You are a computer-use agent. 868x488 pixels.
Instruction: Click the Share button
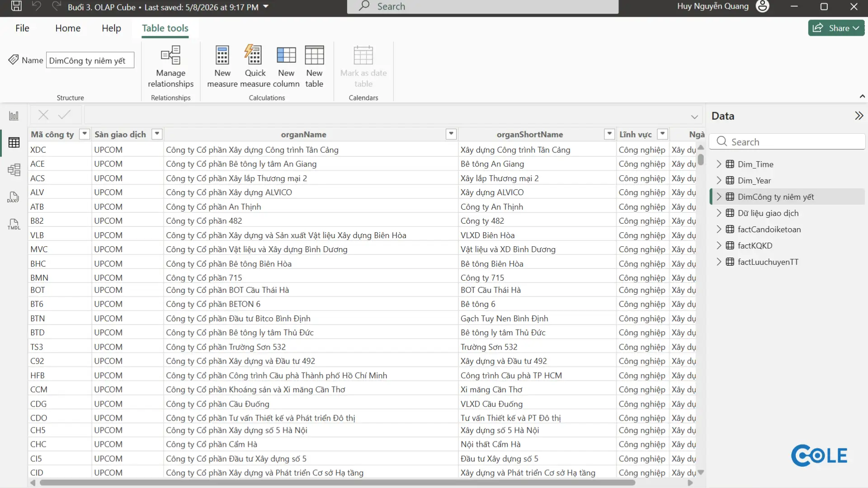[x=836, y=28]
